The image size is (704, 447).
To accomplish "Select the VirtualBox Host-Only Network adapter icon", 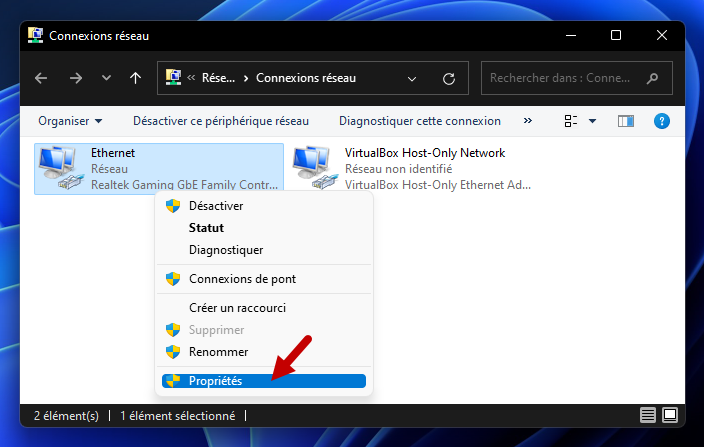I will pos(314,168).
